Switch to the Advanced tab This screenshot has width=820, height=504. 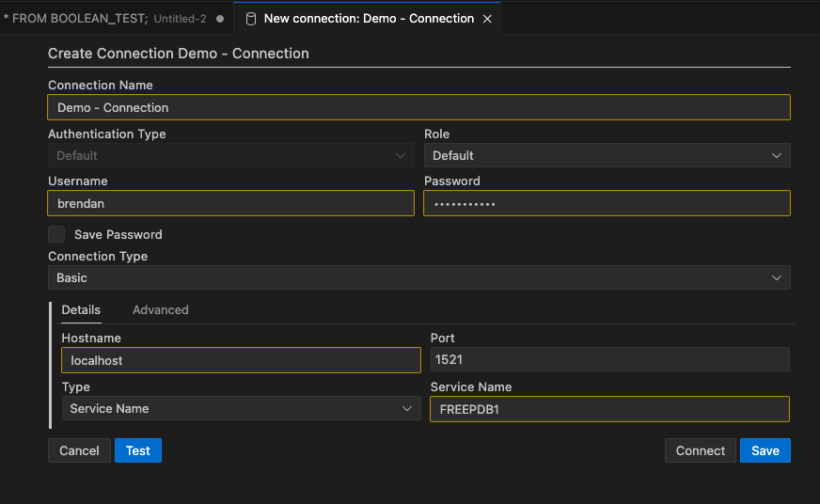160,309
